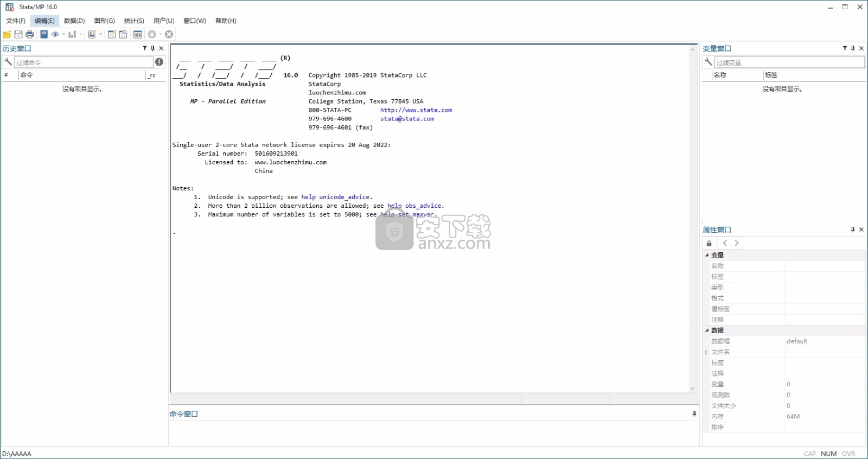This screenshot has height=459, width=868.
Task: Open the 数据(D) menu
Action: pos(74,21)
